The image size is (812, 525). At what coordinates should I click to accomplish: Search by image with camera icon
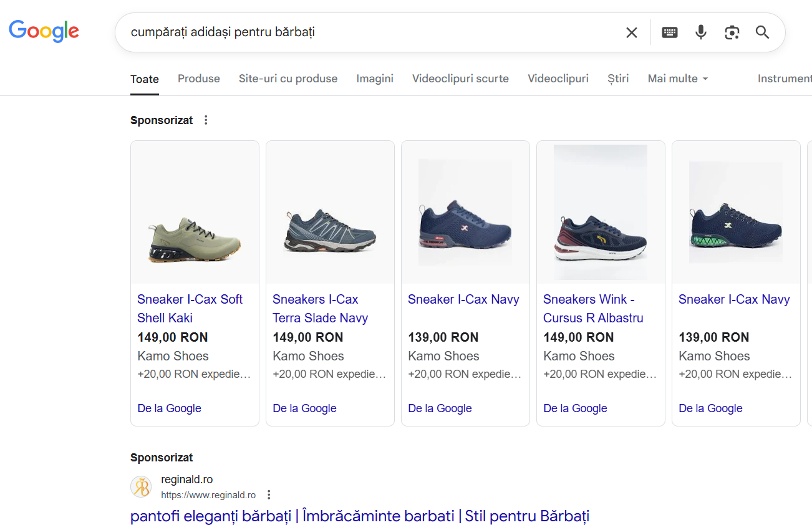[x=732, y=32]
